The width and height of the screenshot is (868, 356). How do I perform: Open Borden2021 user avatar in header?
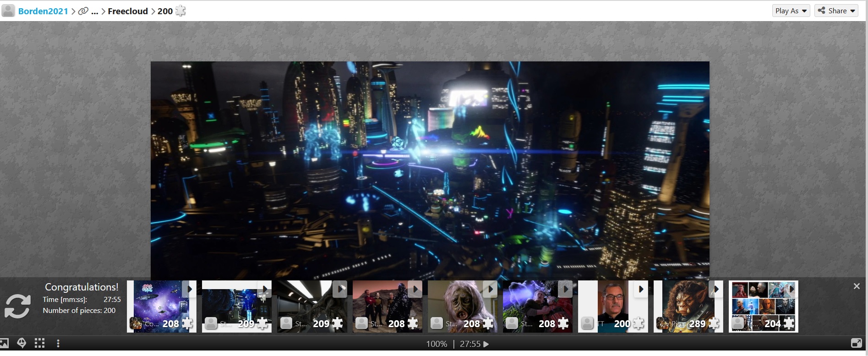(8, 11)
